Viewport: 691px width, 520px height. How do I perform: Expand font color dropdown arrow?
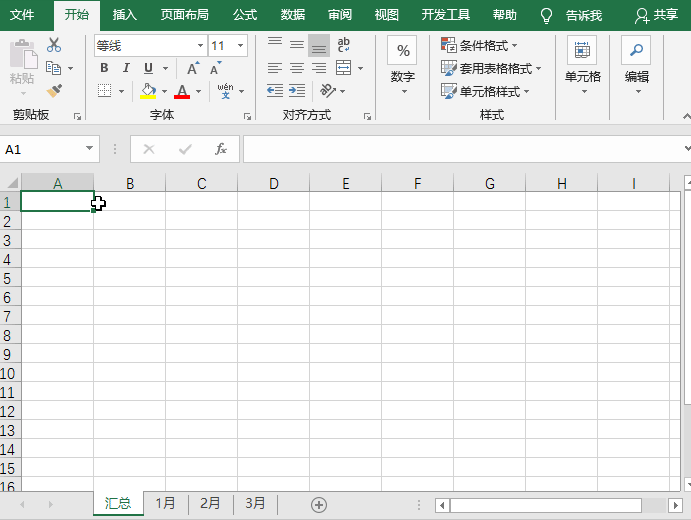(x=198, y=91)
